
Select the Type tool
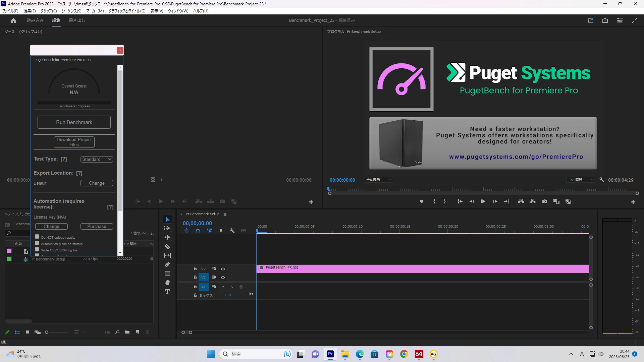(x=167, y=292)
